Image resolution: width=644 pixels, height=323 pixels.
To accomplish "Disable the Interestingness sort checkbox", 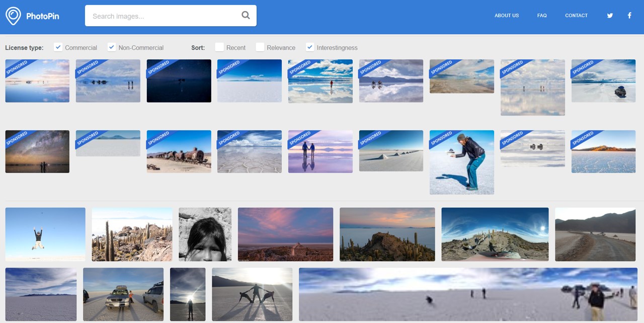I will [x=310, y=47].
